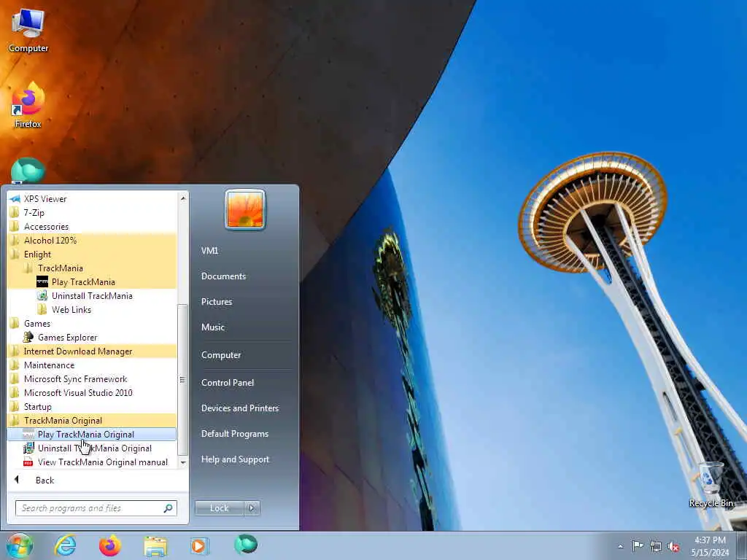The image size is (747, 560).
Task: Open the Recycle Bin on desktop
Action: 711,484
